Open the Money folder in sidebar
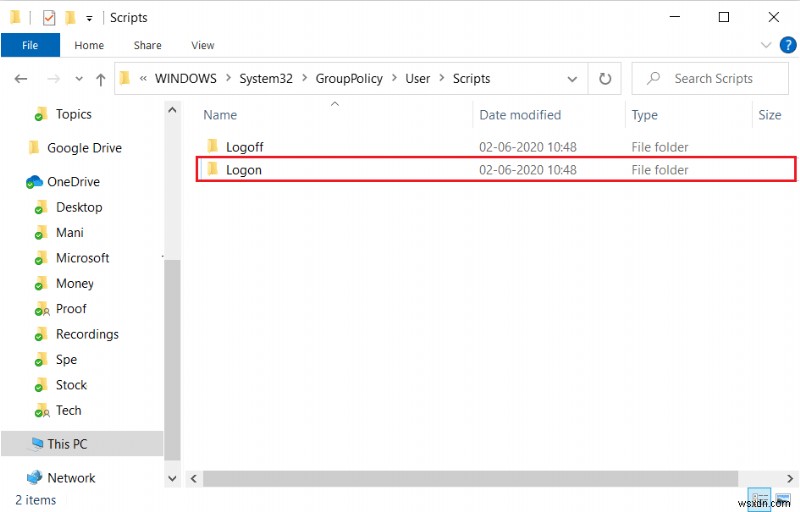Viewport: 800px width, 512px height. pos(74,284)
